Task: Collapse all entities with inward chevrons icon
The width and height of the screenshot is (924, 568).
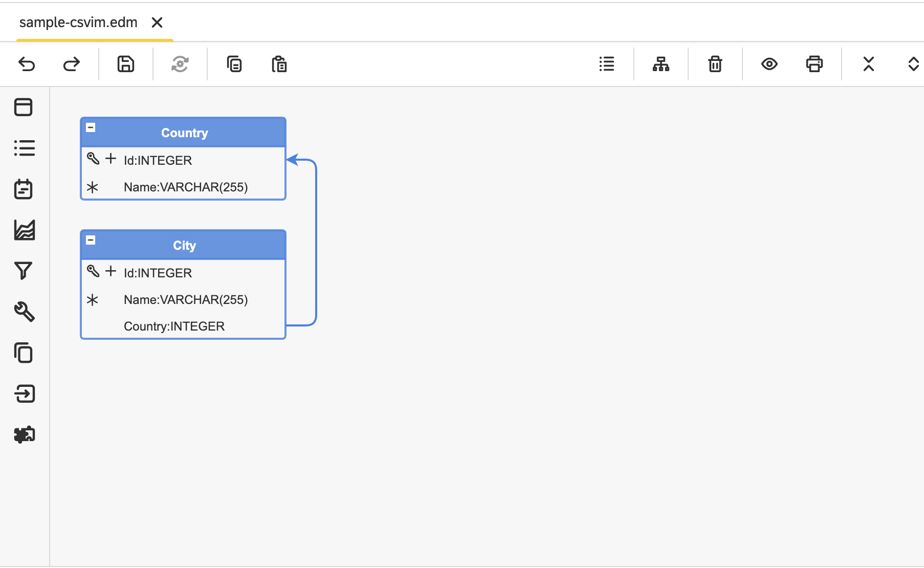Action: [869, 64]
